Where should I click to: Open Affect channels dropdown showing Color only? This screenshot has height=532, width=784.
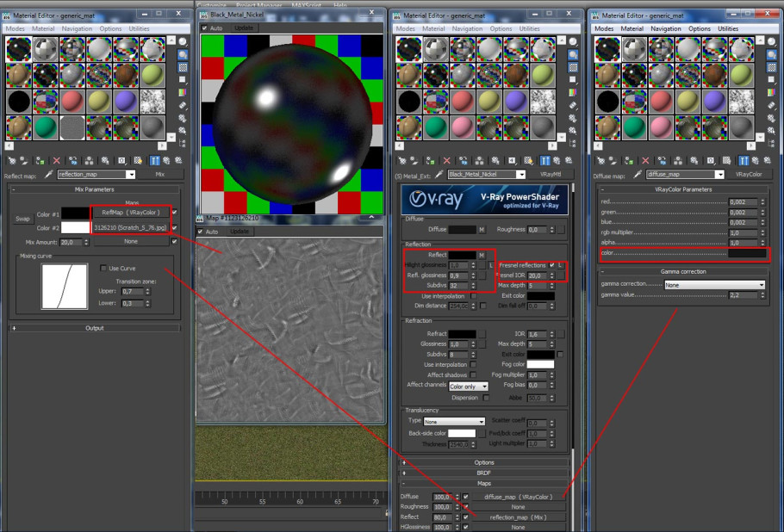click(468, 387)
